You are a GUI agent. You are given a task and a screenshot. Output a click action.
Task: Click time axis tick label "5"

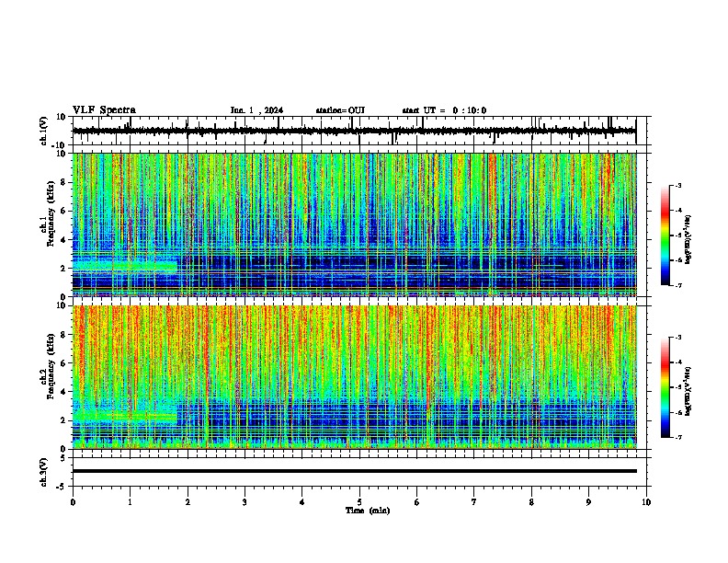point(359,502)
